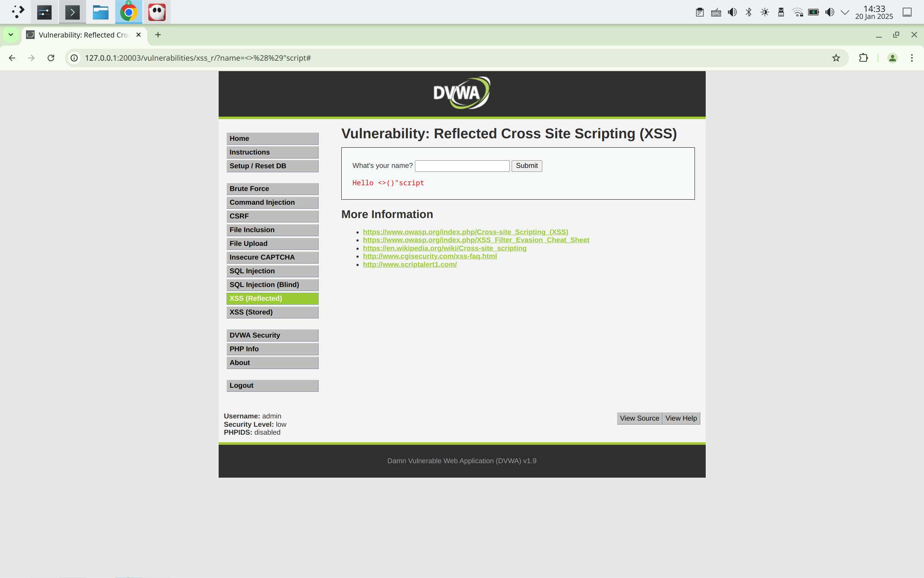This screenshot has height=578, width=924.
Task: Expand hidden system tray icons arrow
Action: [x=845, y=12]
